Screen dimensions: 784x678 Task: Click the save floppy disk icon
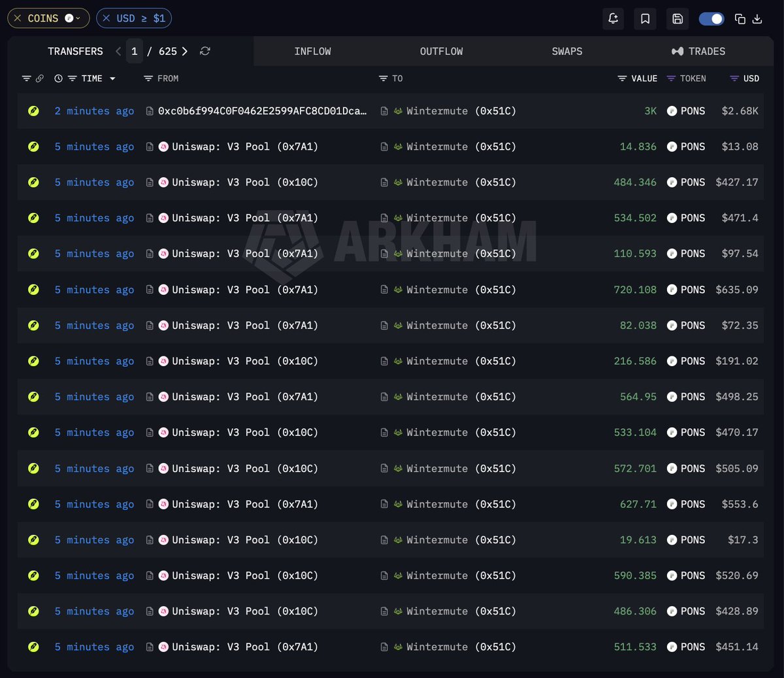coord(678,19)
